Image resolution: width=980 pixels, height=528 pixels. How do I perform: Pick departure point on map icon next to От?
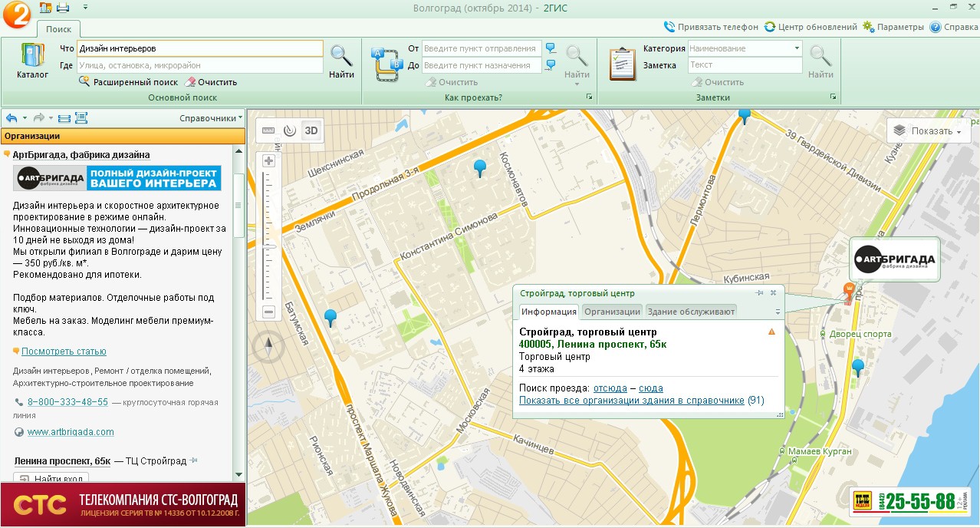[551, 48]
